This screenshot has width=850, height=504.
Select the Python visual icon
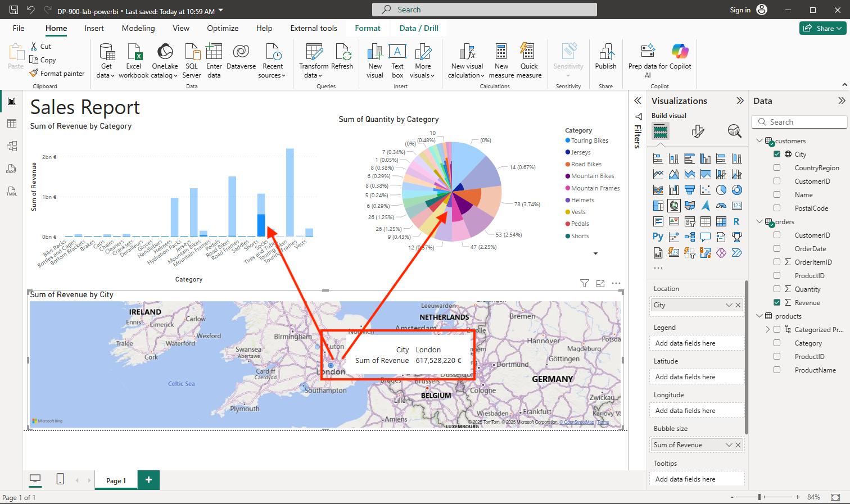pyautogui.click(x=658, y=237)
